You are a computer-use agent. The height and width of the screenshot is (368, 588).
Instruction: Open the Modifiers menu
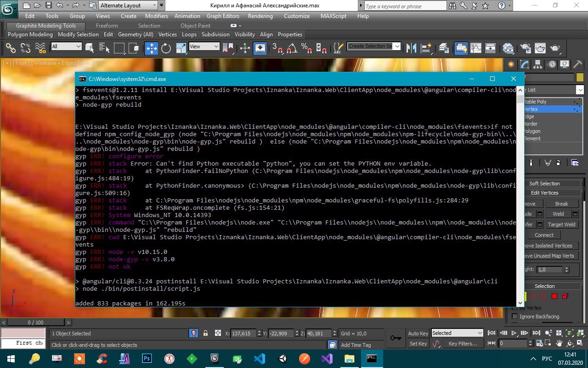pos(156,16)
